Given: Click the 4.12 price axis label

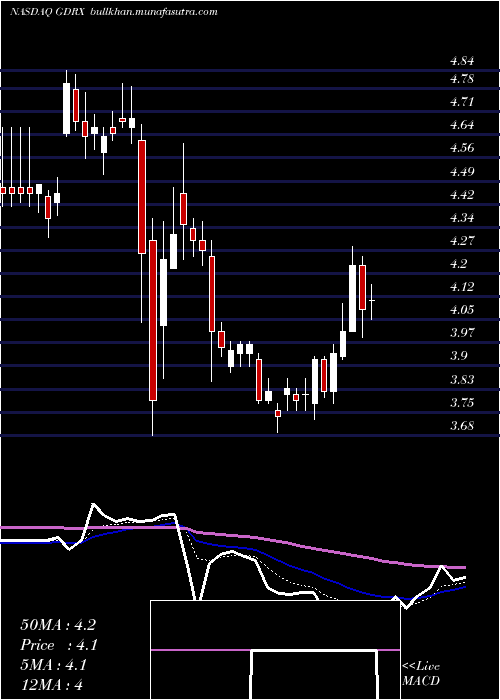Looking at the screenshot, I should [461, 287].
